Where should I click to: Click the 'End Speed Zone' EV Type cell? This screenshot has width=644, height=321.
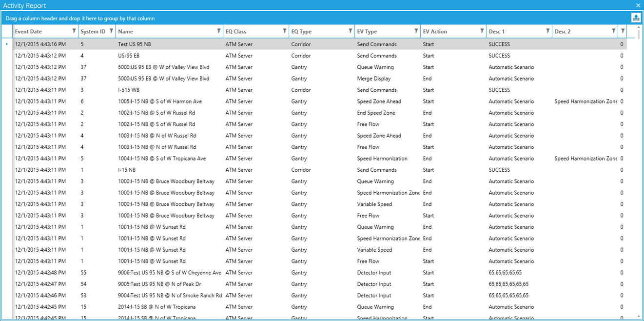coord(388,113)
